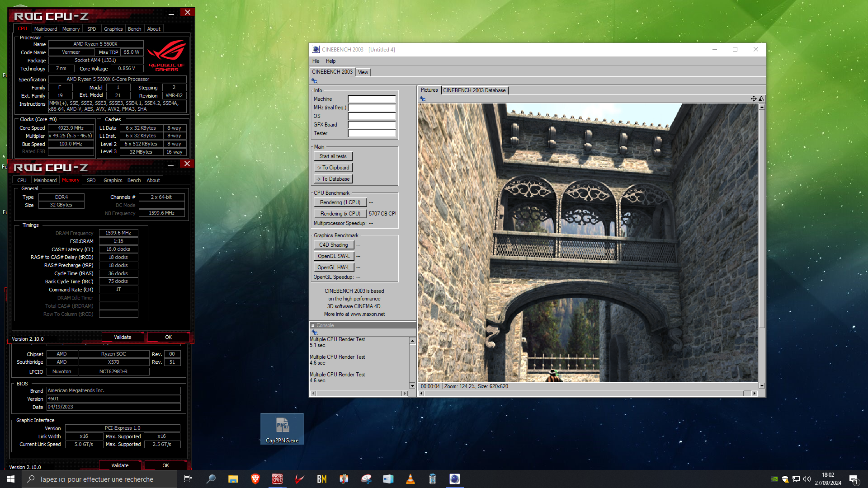The image size is (868, 488).
Task: Click the Console panel header icon
Action: (x=313, y=325)
